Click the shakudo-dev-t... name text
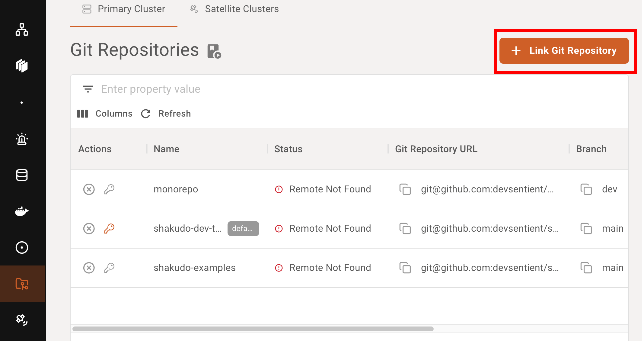Viewport: 644px width, 341px height. tap(187, 229)
